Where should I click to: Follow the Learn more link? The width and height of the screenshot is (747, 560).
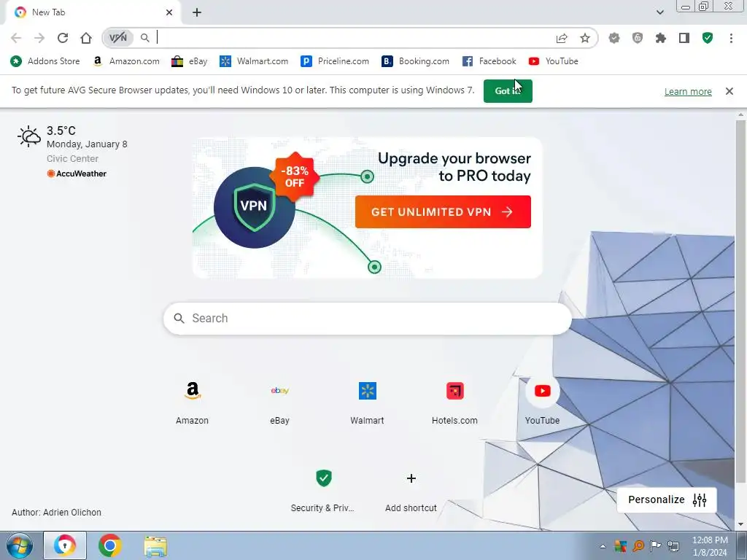point(688,91)
